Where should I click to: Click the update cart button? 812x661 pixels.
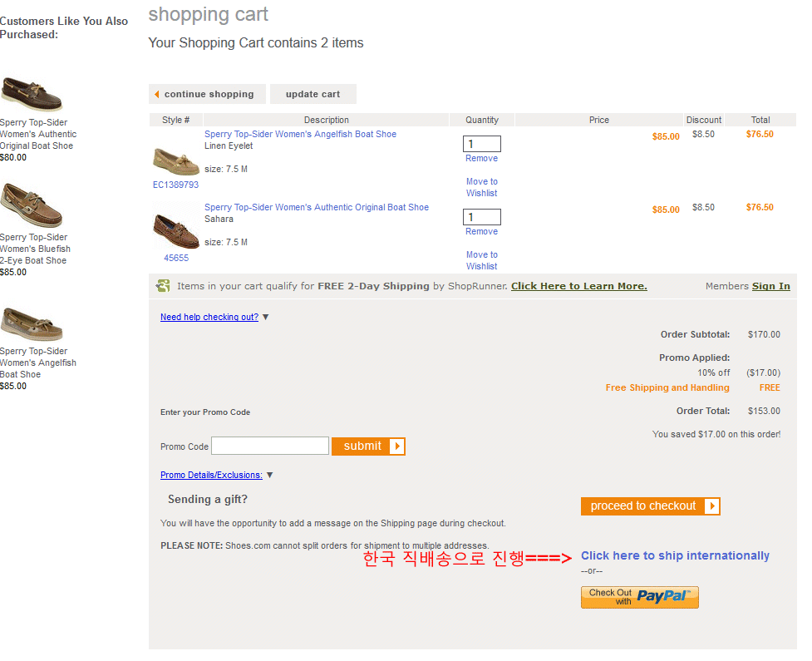(312, 94)
